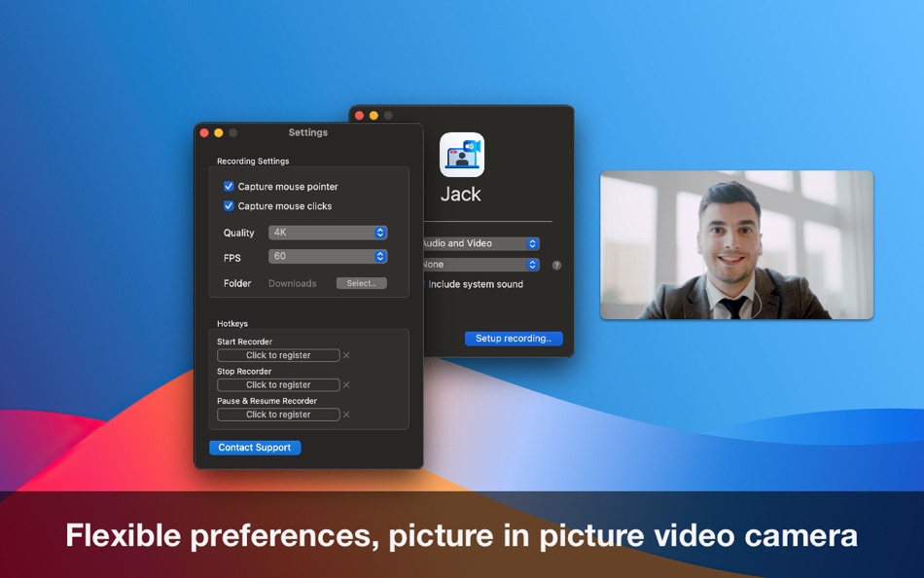924x578 pixels.
Task: Open the FPS dropdown showing 60
Action: click(328, 256)
